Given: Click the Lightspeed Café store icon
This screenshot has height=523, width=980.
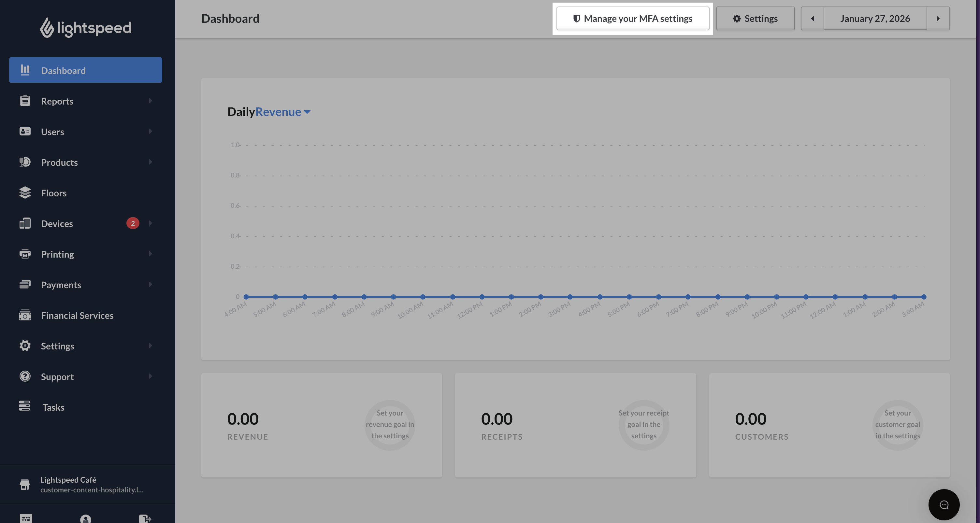Looking at the screenshot, I should tap(25, 484).
